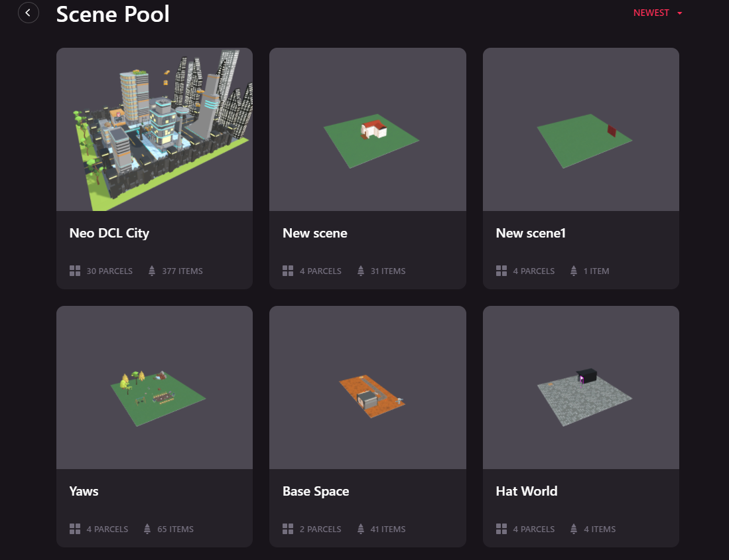Click the parcels grid icon on New scene1
This screenshot has width=729, height=560.
click(501, 271)
